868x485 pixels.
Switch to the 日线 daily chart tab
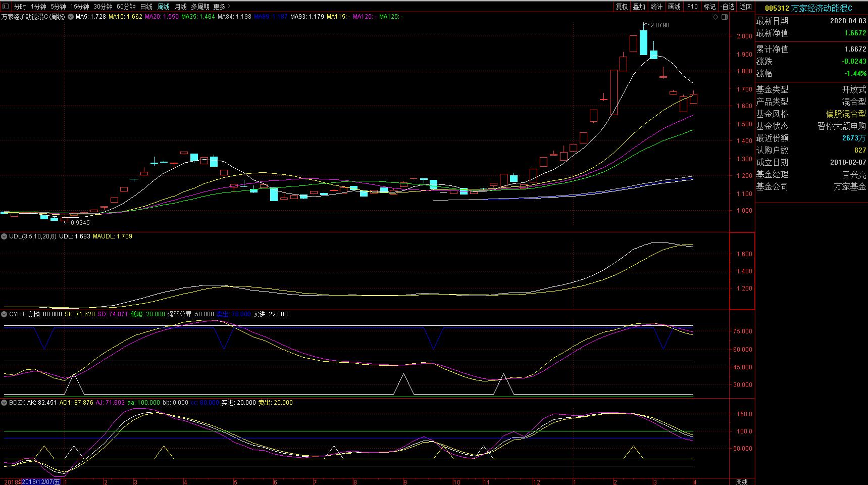[x=146, y=7]
